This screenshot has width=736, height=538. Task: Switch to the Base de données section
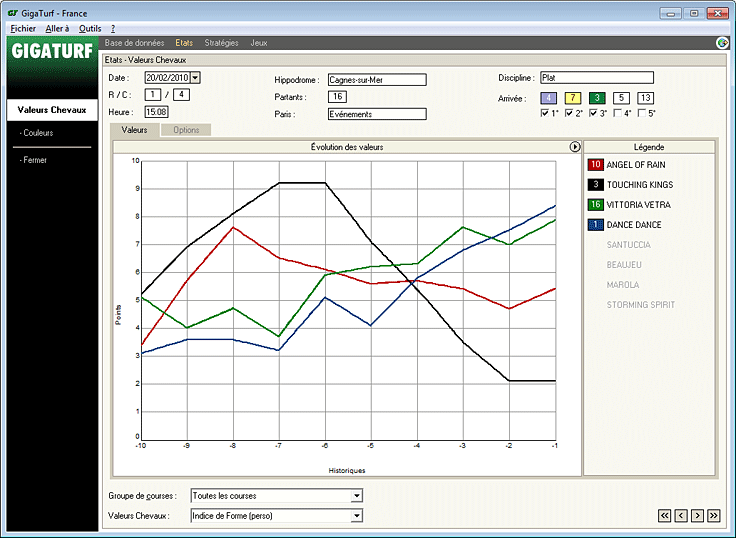(x=134, y=43)
